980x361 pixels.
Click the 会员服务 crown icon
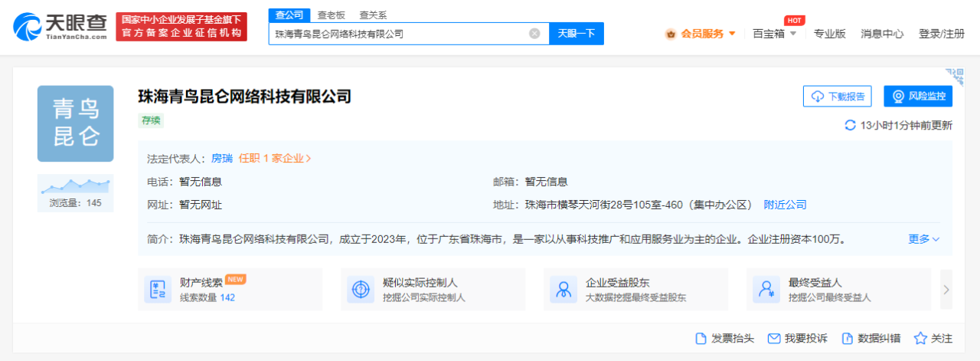(671, 34)
